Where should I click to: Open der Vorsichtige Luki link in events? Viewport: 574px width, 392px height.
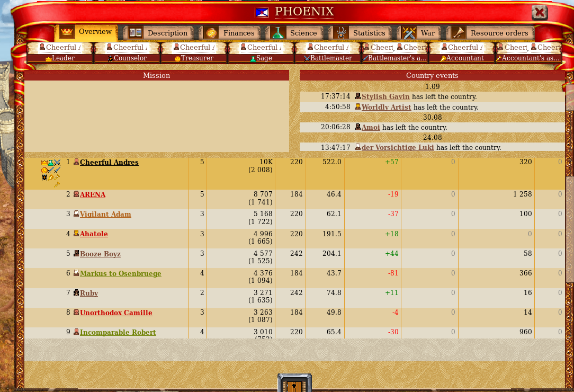398,148
